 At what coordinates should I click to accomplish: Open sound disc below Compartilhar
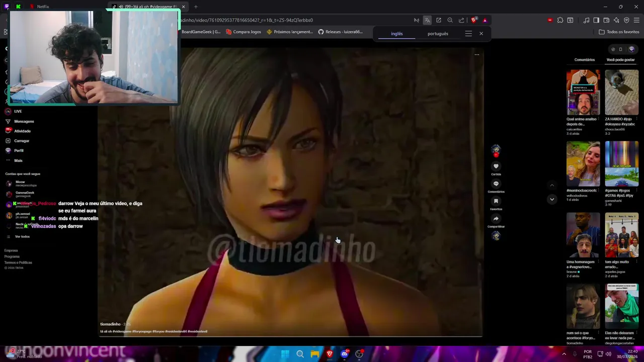pyautogui.click(x=496, y=235)
